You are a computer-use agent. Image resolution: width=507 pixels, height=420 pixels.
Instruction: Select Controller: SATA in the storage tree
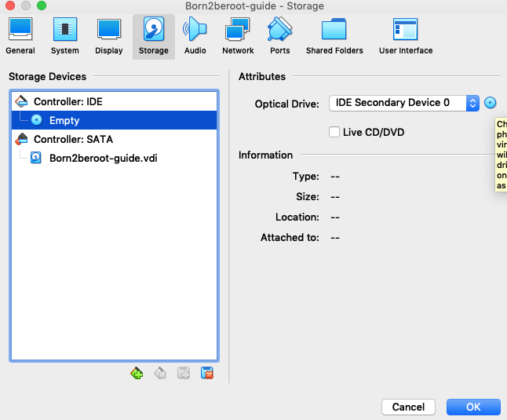pyautogui.click(x=114, y=140)
